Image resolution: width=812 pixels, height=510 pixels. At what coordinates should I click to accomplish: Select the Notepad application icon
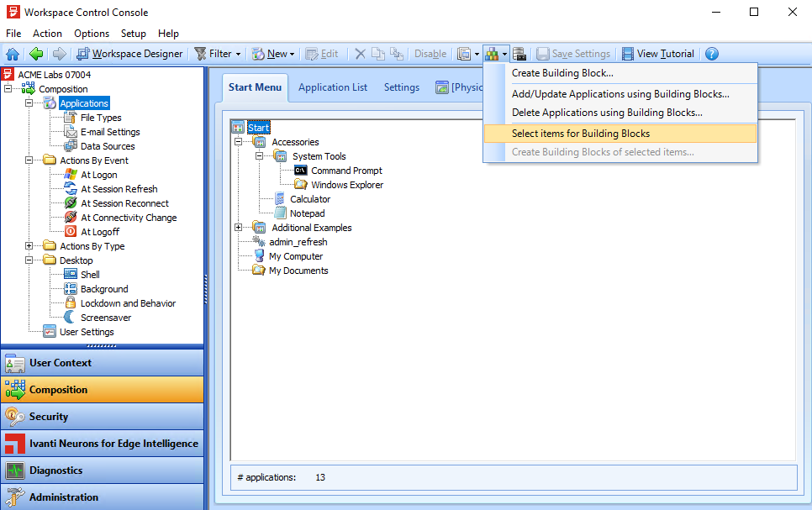pos(280,213)
